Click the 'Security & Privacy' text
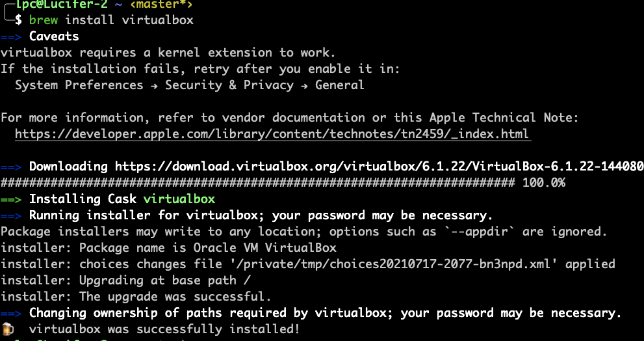This screenshot has height=341, width=644. (x=229, y=85)
